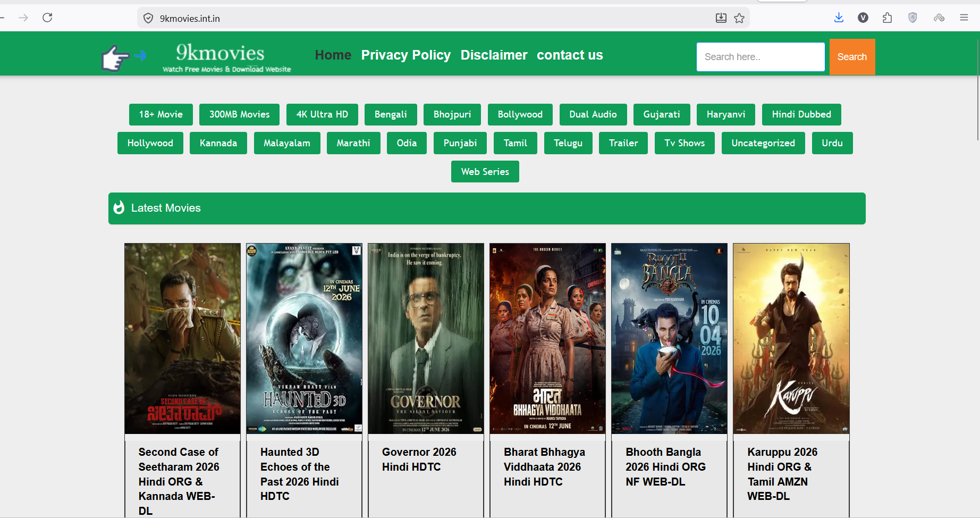Open Second Case of Seetharam poster
The height and width of the screenshot is (518, 980).
[182, 339]
